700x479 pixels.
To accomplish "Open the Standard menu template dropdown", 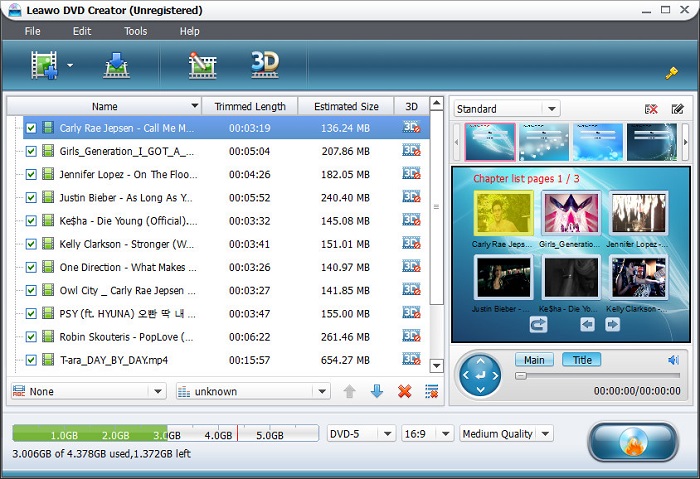I will (506, 109).
